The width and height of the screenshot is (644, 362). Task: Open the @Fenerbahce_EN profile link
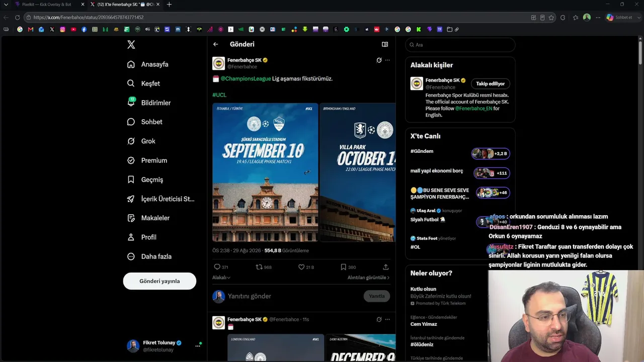[473, 108]
